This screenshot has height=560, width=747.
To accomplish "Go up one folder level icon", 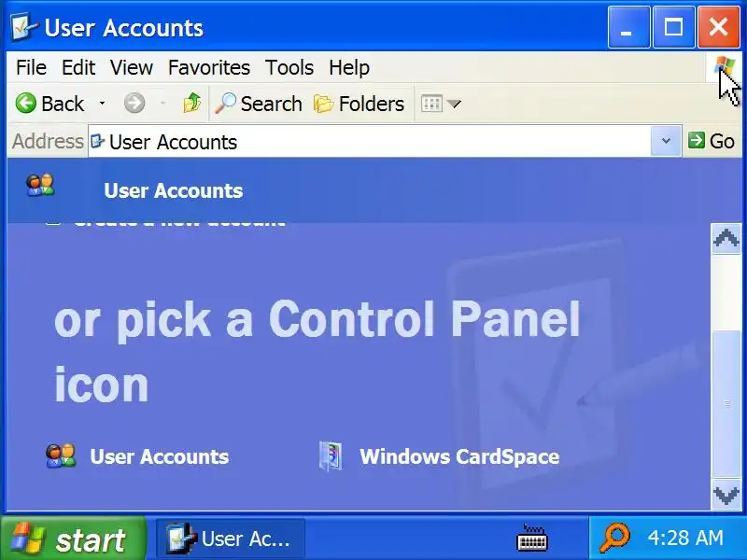I will point(192,103).
